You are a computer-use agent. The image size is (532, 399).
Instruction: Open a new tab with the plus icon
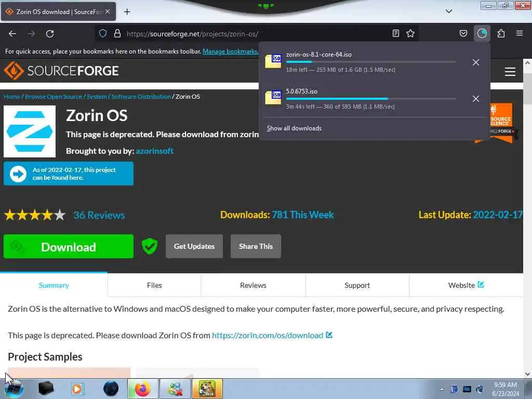click(x=127, y=12)
